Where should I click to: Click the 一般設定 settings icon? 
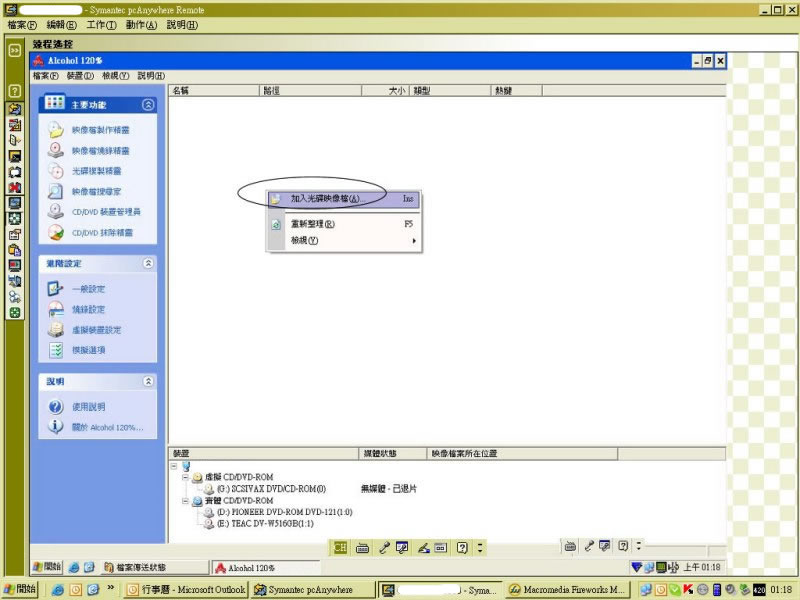[56, 289]
